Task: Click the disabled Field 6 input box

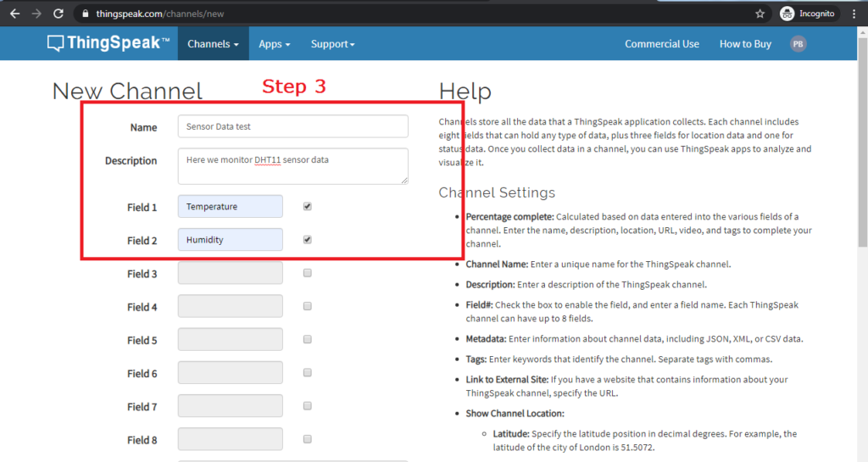Action: [231, 372]
